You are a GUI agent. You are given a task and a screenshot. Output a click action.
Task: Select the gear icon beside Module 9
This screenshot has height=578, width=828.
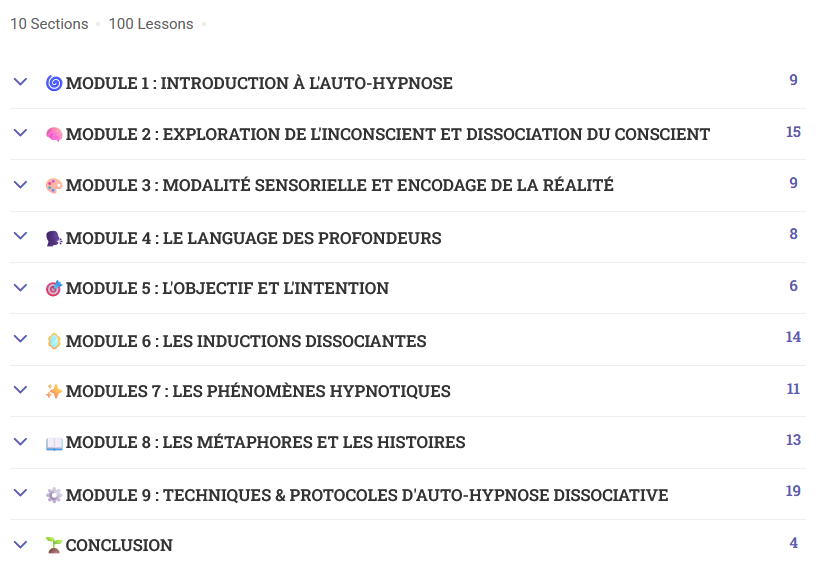[x=55, y=493]
